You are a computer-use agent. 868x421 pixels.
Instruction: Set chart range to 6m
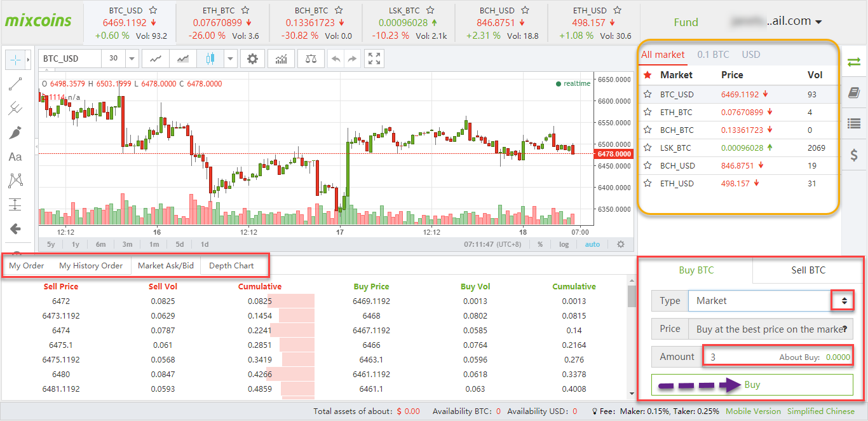pyautogui.click(x=101, y=244)
